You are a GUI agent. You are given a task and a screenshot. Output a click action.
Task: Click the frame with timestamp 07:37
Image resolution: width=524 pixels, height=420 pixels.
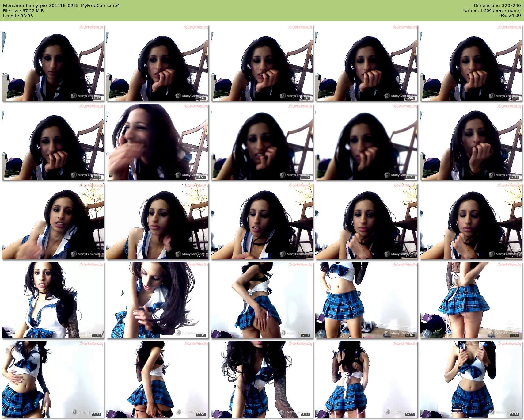[52, 142]
